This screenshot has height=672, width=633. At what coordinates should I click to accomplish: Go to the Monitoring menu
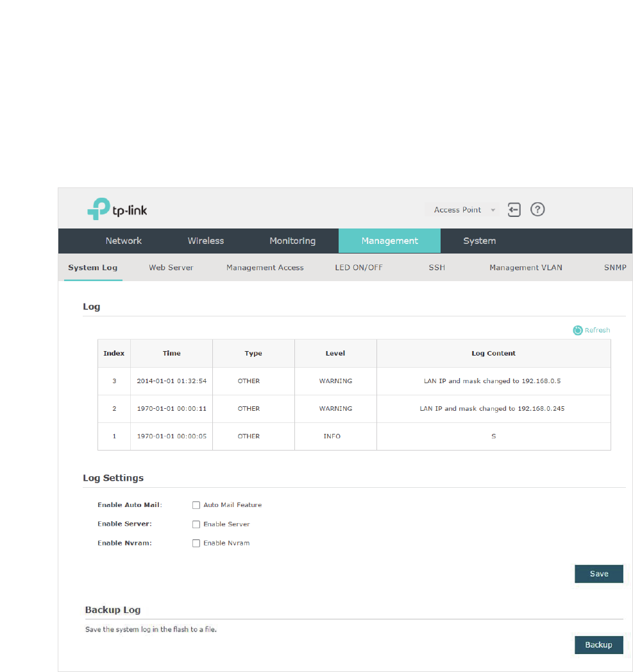click(x=292, y=241)
